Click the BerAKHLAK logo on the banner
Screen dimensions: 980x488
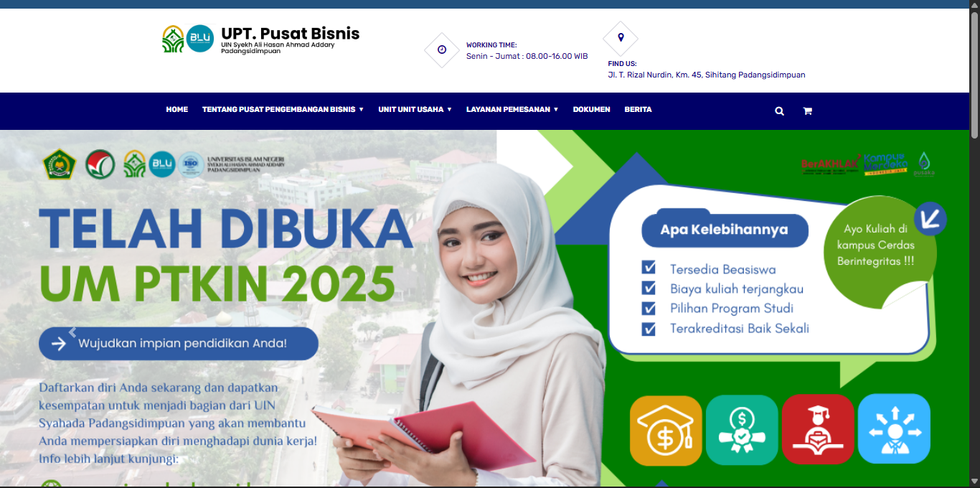(829, 164)
